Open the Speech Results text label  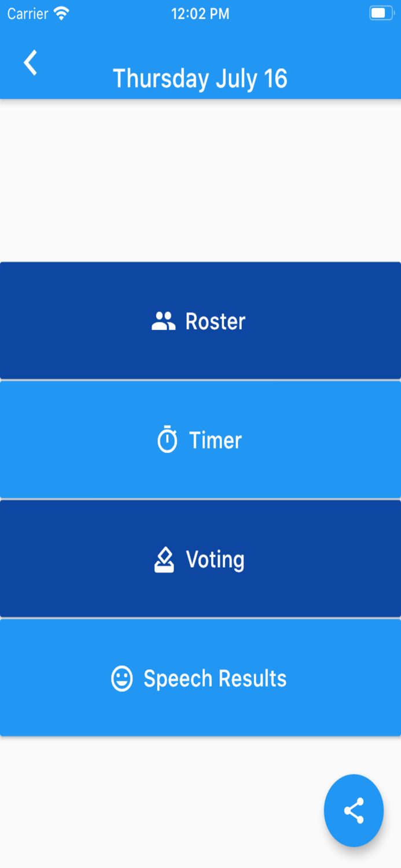coord(215,678)
